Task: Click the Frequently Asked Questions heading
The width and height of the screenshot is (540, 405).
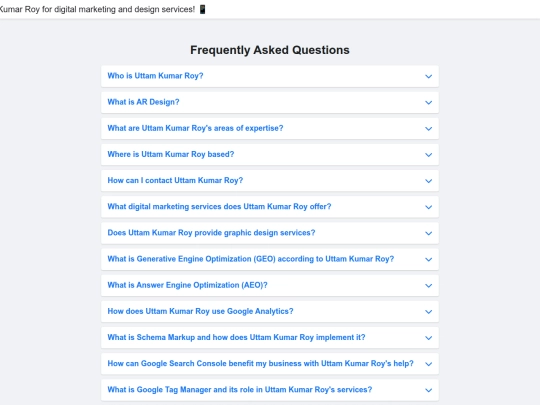Action: click(x=270, y=50)
